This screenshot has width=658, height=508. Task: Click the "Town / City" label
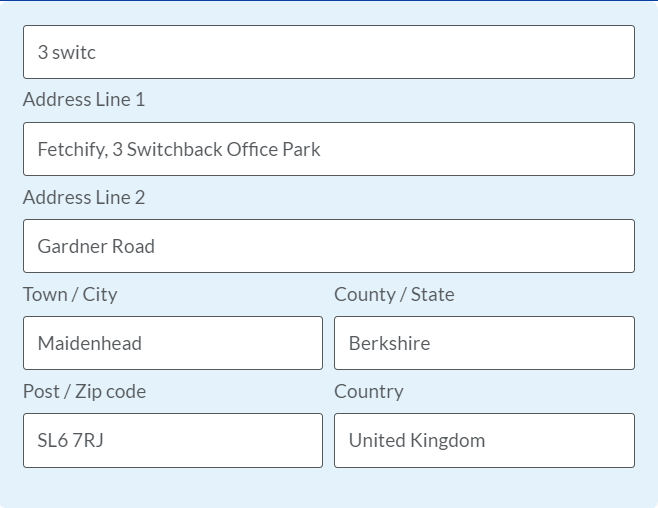[x=70, y=294]
